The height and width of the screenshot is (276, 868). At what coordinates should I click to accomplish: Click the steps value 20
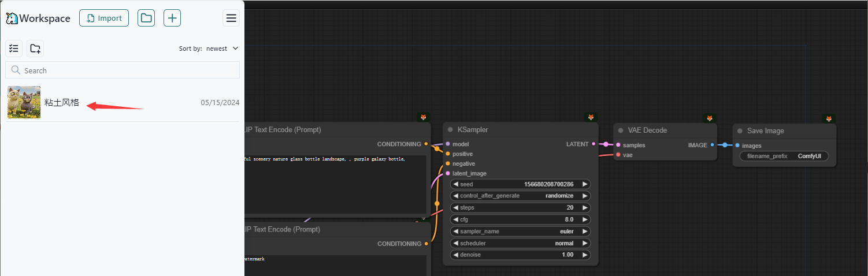pos(570,208)
